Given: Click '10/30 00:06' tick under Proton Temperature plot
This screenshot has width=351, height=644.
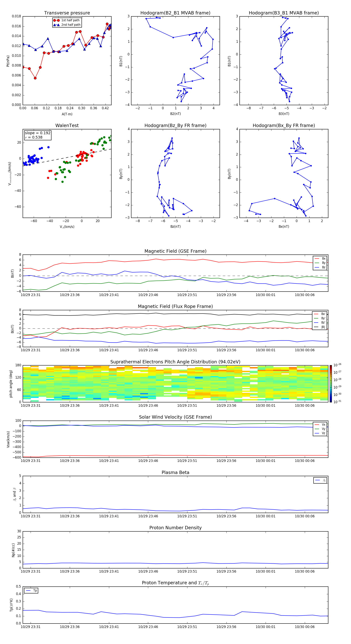Looking at the screenshot, I should pos(305,627).
